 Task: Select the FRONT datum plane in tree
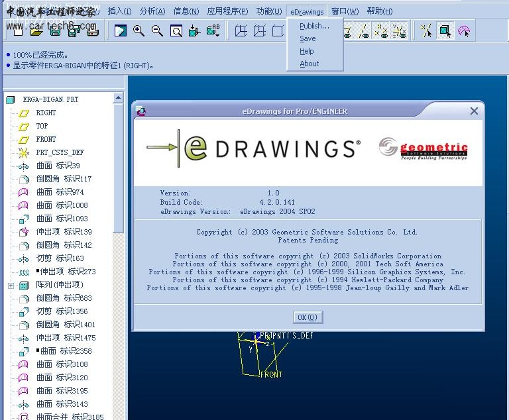coord(46,139)
